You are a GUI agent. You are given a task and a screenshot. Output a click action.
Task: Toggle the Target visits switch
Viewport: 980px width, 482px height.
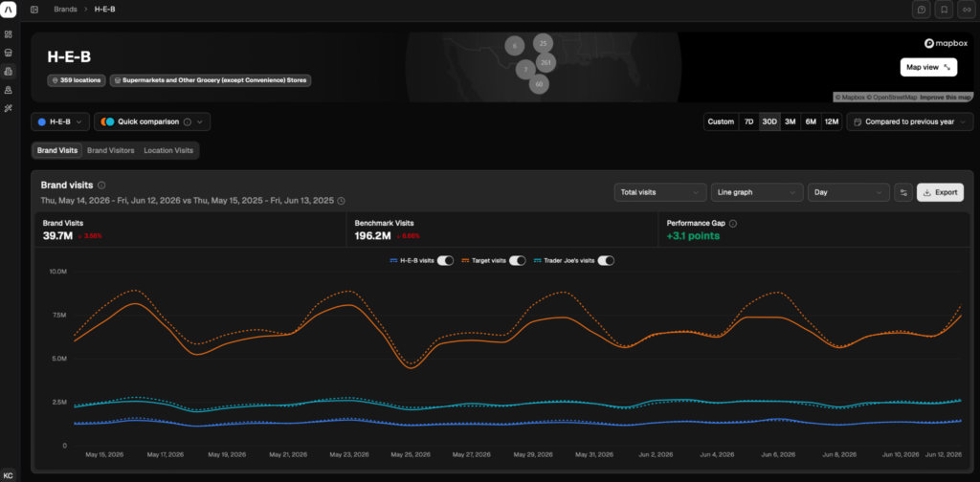point(518,261)
